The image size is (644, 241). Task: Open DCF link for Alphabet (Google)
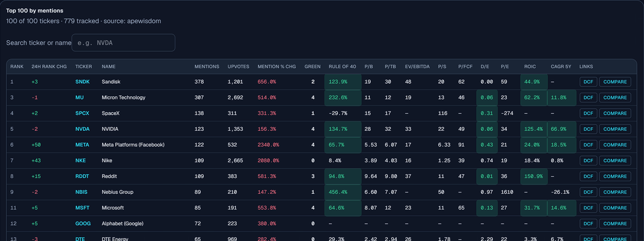coord(588,224)
